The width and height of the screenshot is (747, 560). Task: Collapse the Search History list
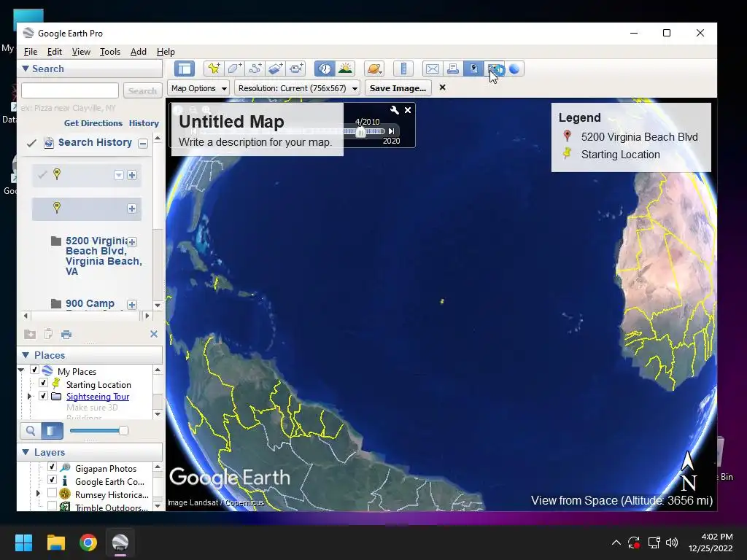pos(143,144)
